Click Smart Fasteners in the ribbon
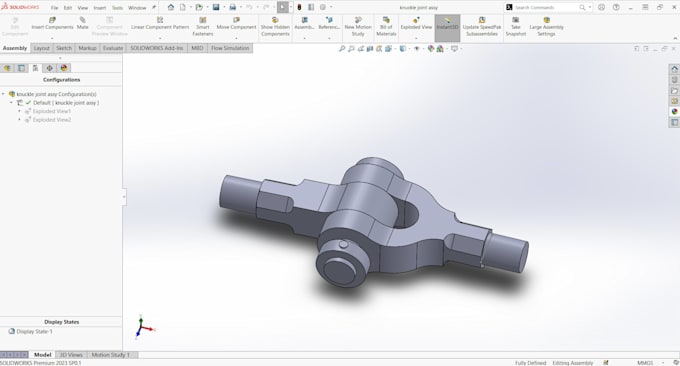This screenshot has width=680, height=366. 203,27
